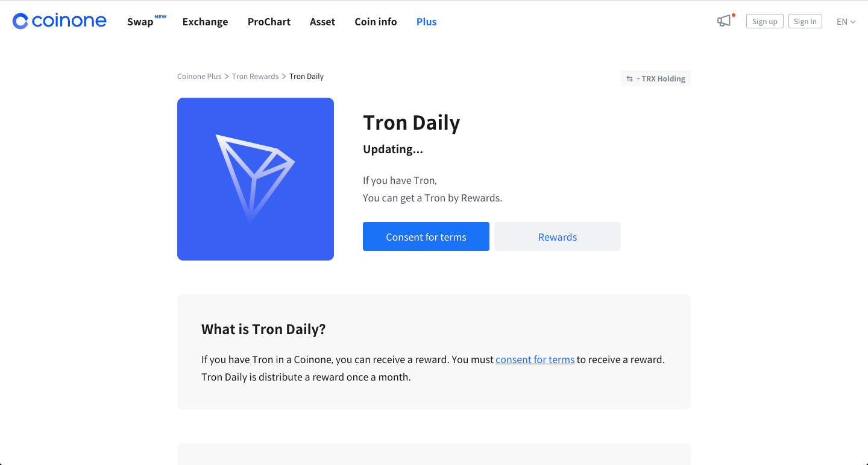Open the Swap menu item
This screenshot has height=465, width=868.
[140, 22]
